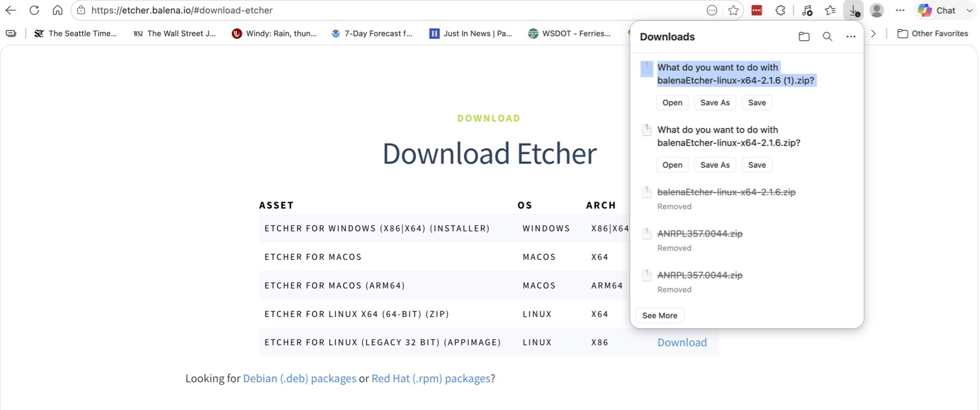980x410 pixels.
Task: Open the browser home page icon
Action: (x=58, y=10)
